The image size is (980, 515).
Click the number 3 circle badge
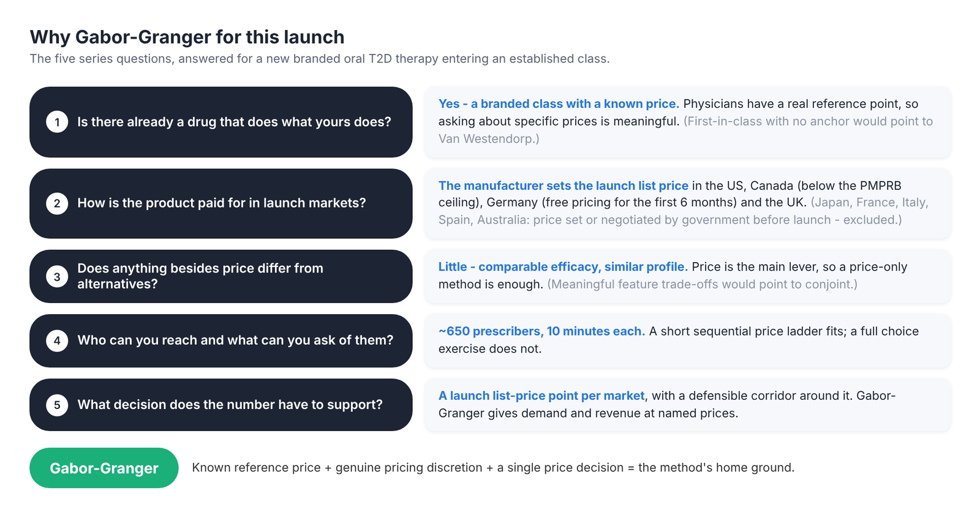click(x=57, y=276)
